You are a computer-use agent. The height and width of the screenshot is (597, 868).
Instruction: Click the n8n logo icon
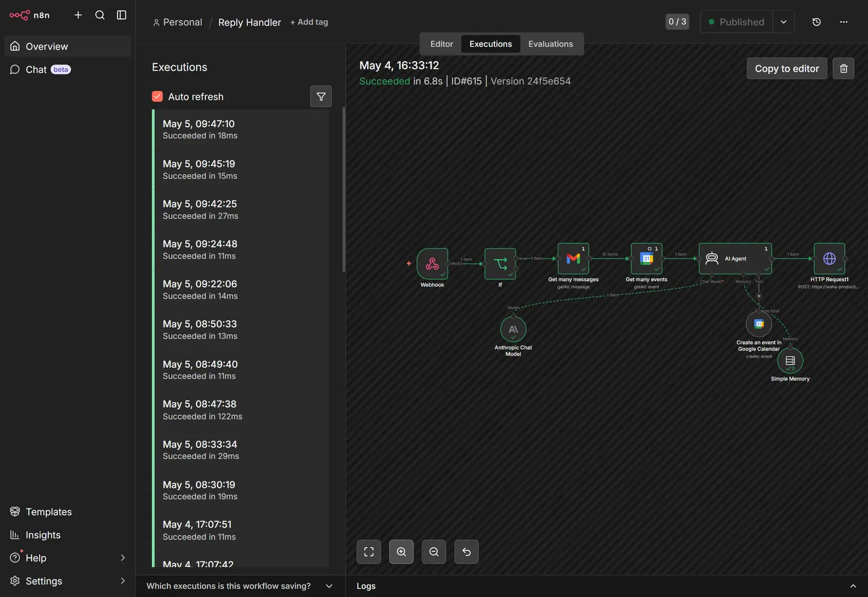click(x=19, y=15)
